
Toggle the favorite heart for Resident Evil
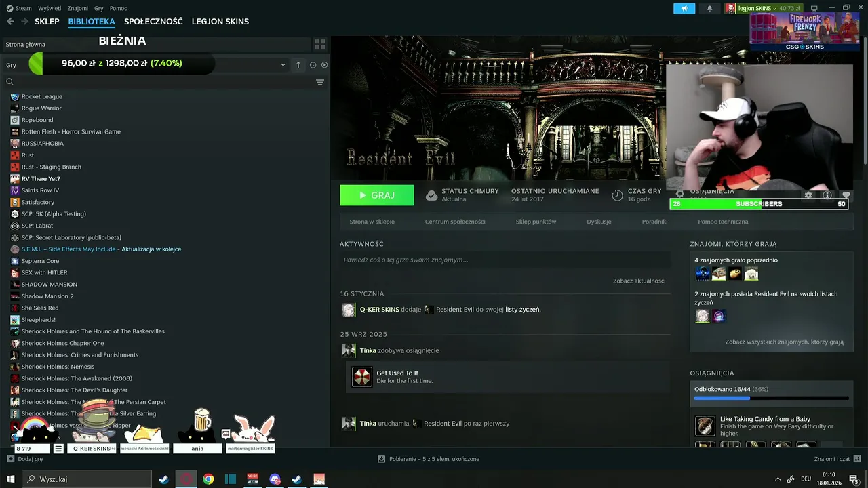[846, 195]
